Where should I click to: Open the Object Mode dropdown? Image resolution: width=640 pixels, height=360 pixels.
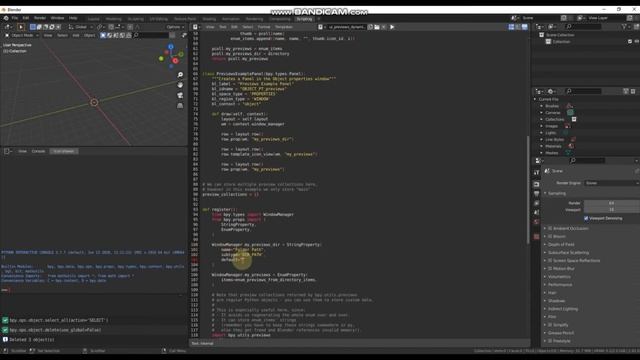click(22, 36)
